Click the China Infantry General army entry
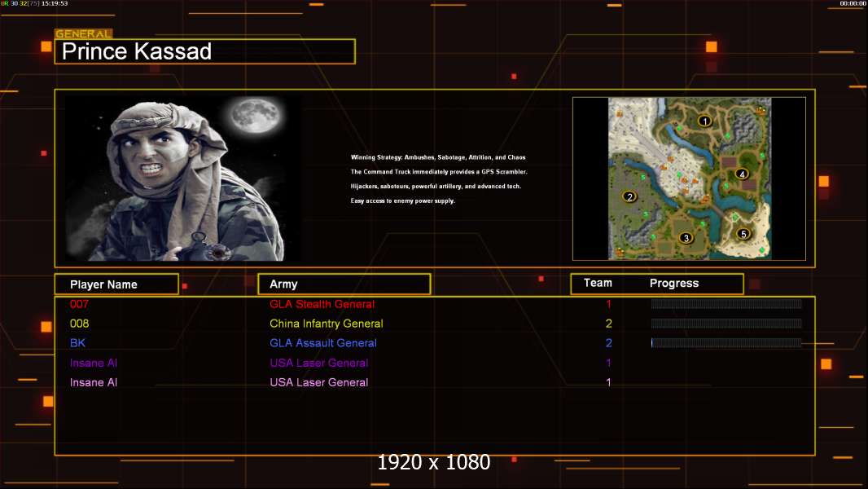Screen dimensions: 868x489 pos(326,324)
